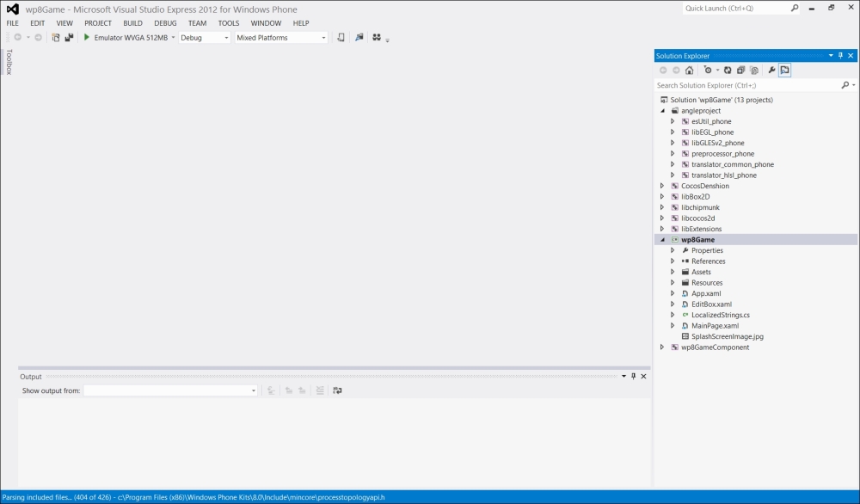Click the Solution Explorer search magnifier icon
Image resolution: width=860 pixels, height=504 pixels.
845,85
